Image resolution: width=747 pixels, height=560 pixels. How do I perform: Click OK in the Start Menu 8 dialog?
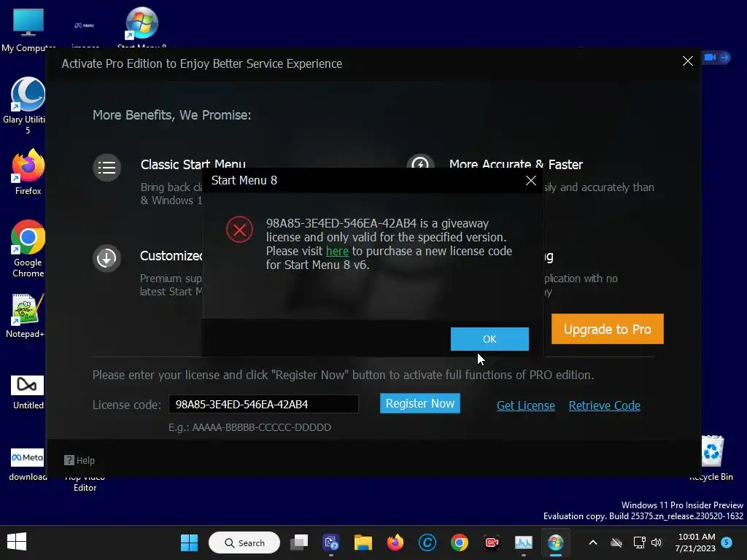coord(489,338)
